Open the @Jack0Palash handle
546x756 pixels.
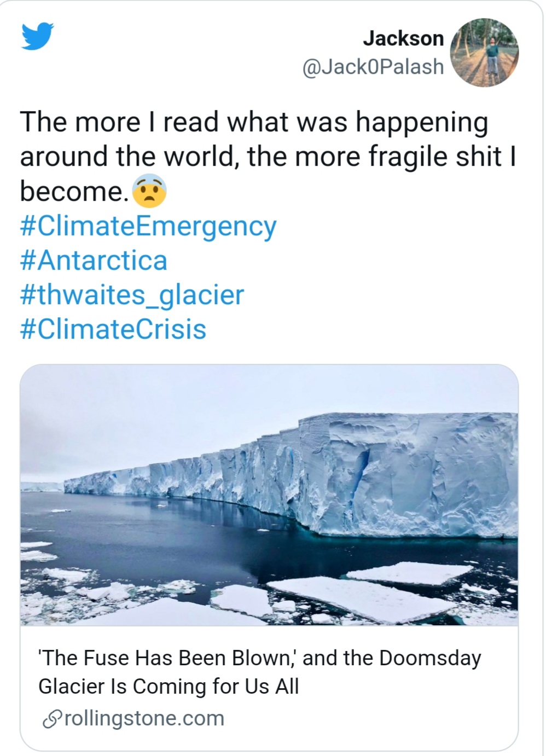[373, 67]
